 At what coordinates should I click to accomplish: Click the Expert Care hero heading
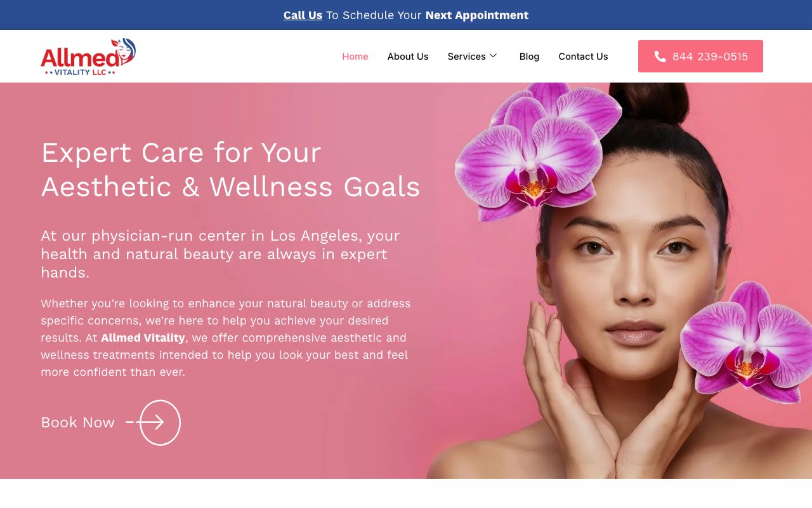(x=230, y=170)
